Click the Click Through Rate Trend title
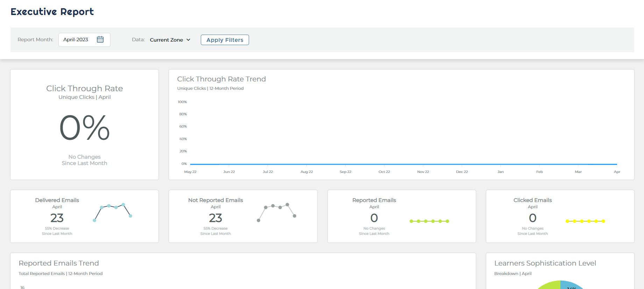Image resolution: width=644 pixels, height=289 pixels. pos(221,79)
